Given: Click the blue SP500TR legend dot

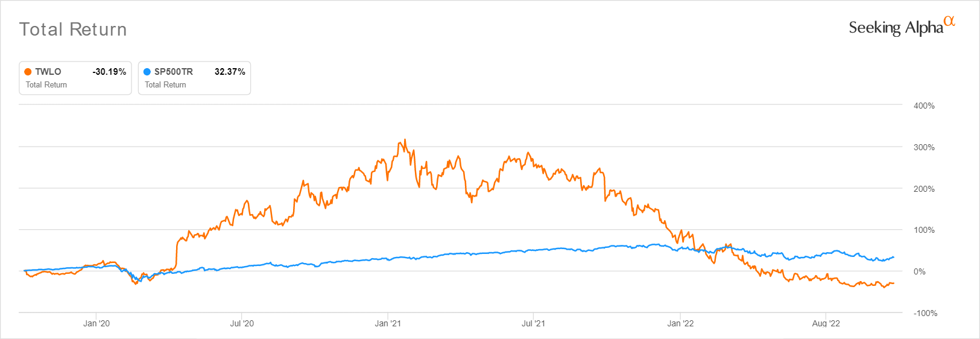Looking at the screenshot, I should 147,72.
